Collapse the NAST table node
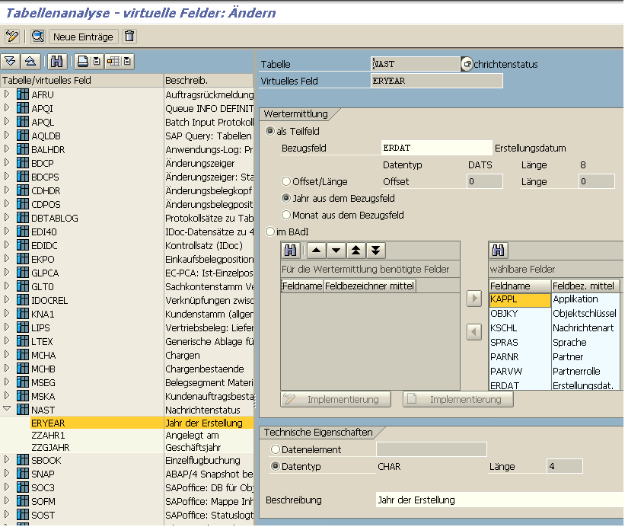624x526 pixels. tap(8, 409)
